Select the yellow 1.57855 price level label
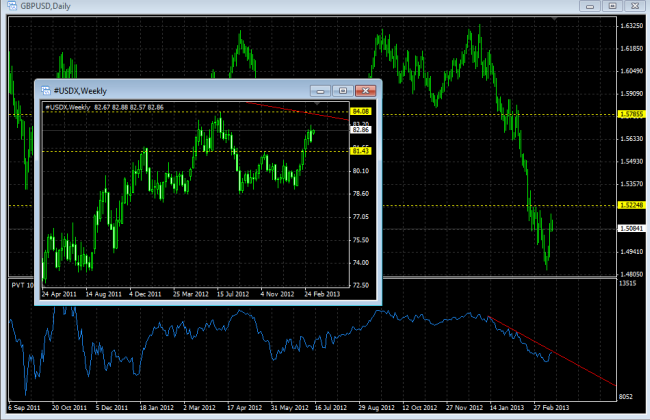 631,115
